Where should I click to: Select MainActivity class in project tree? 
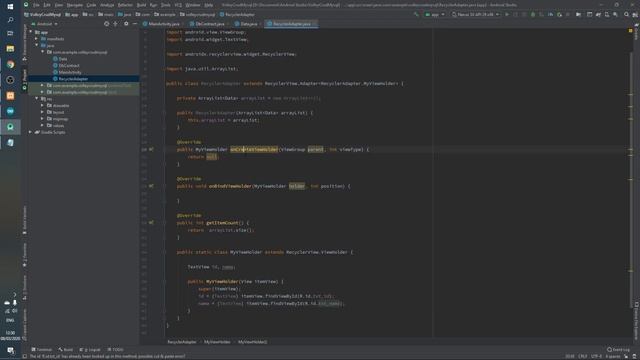click(67, 72)
